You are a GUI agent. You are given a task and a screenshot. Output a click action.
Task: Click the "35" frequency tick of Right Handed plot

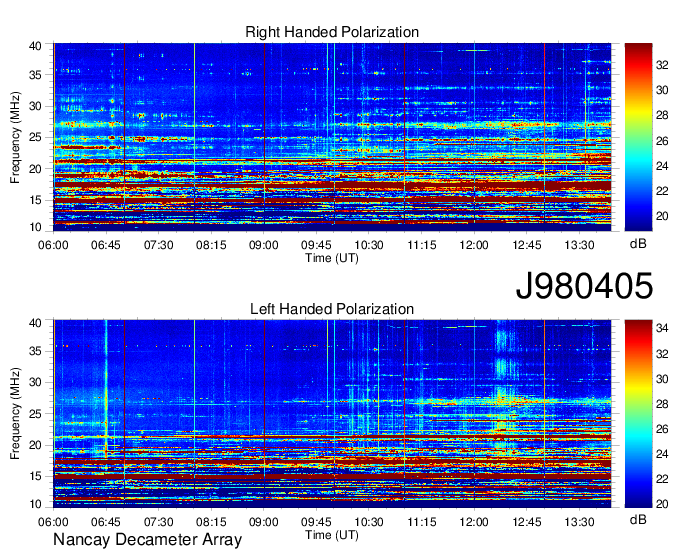click(35, 75)
